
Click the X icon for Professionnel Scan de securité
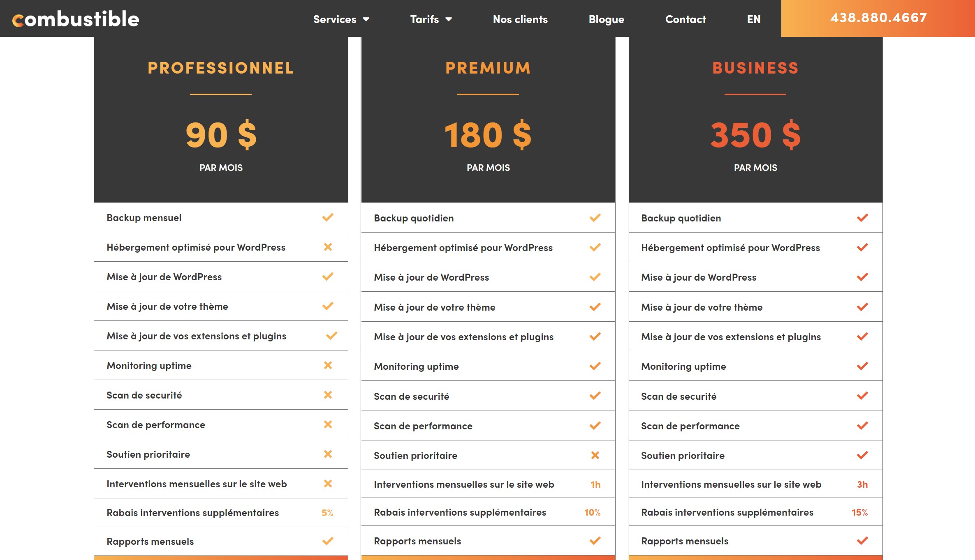pos(328,395)
